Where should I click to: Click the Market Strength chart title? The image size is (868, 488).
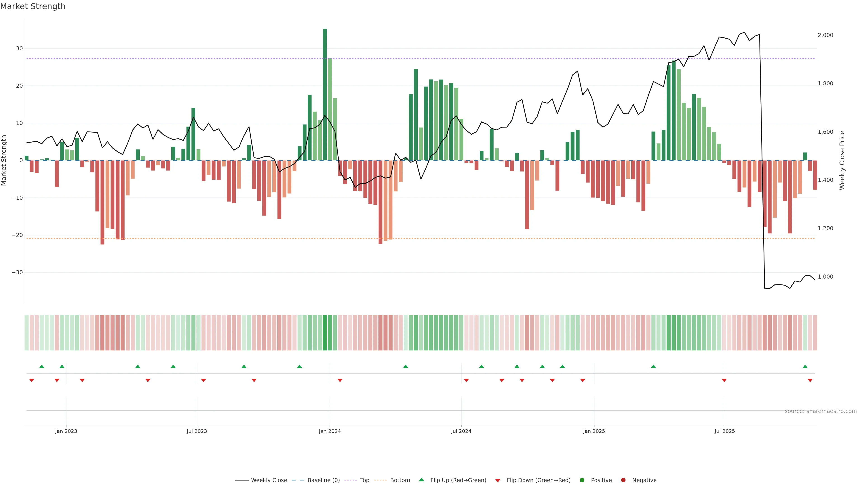pyautogui.click(x=33, y=6)
